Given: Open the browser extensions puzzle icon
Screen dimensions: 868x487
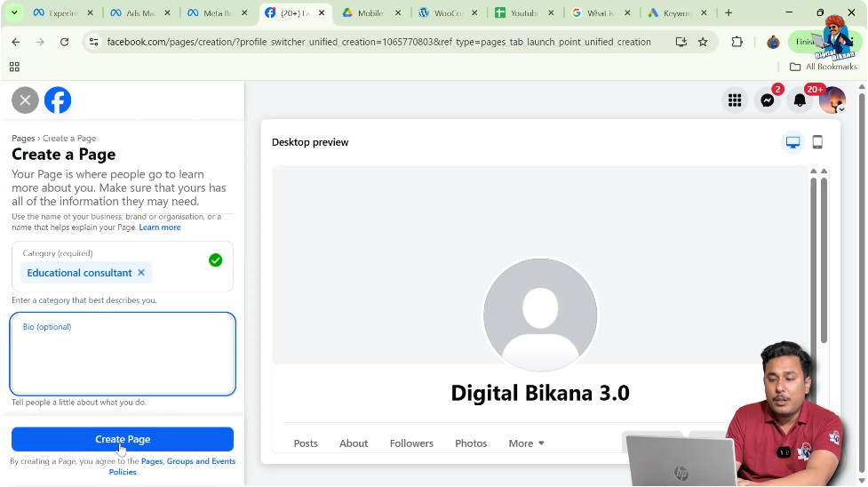Looking at the screenshot, I should pyautogui.click(x=737, y=42).
